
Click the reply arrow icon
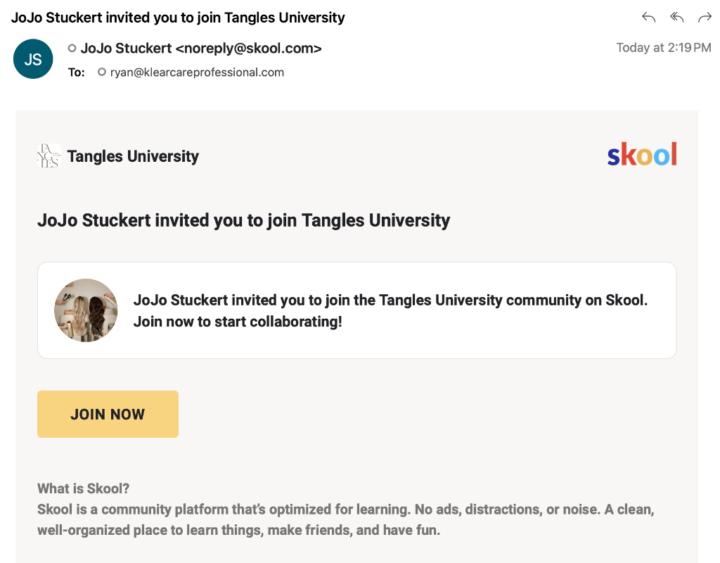[649, 18]
